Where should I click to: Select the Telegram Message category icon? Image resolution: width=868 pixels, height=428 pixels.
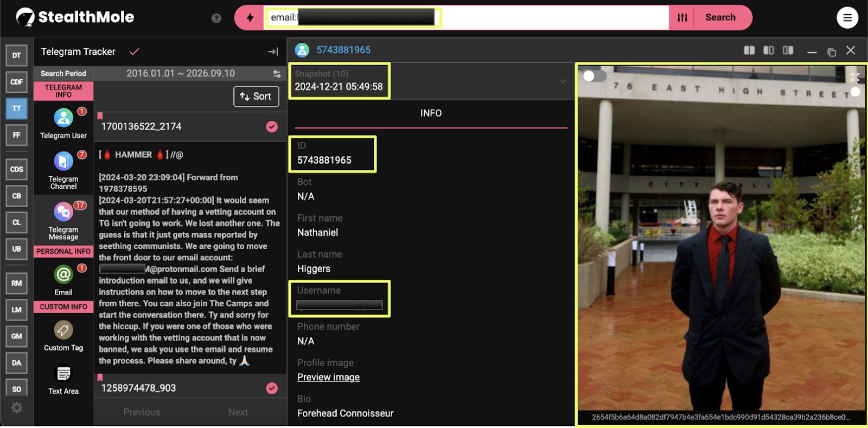[63, 212]
